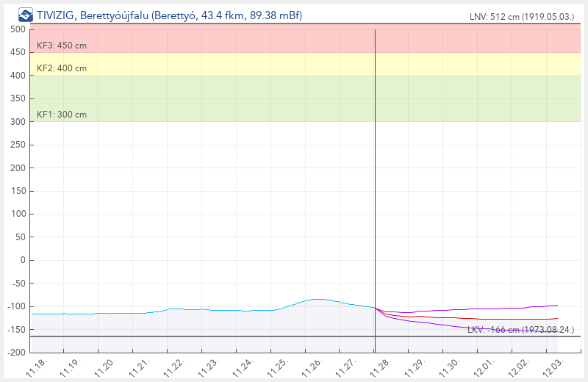The height and width of the screenshot is (382, 588).
Task: Click the upper purple forecast line end
Action: click(557, 305)
